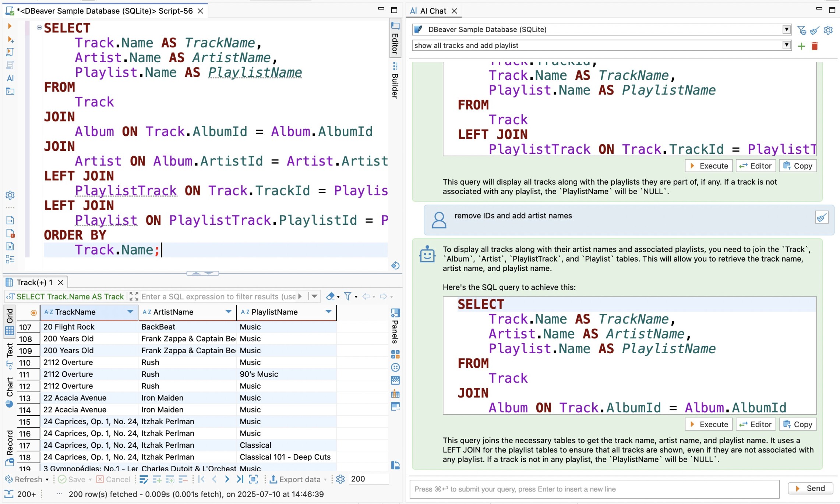Click the AI assistant icon in the editor sidebar
Viewport: 840px width, 504px height.
[x=10, y=78]
